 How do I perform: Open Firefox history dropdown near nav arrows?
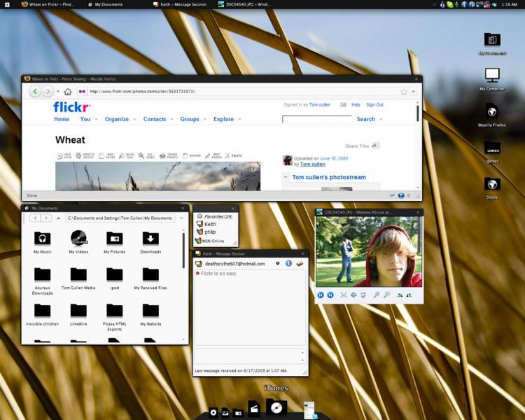click(58, 92)
